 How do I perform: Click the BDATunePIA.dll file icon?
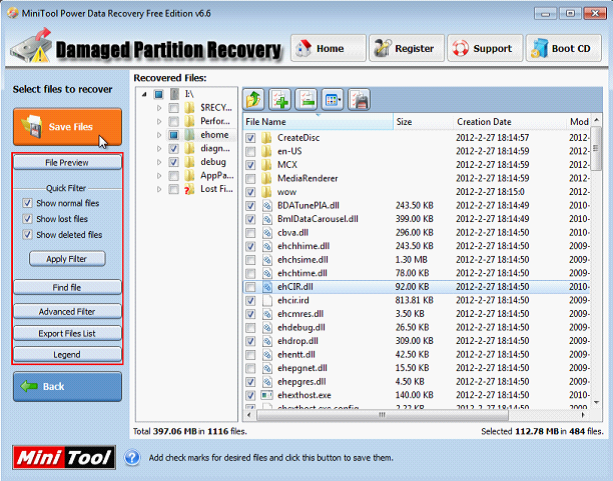pyautogui.click(x=267, y=205)
